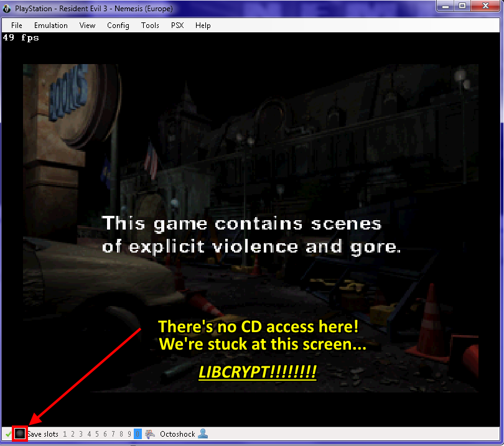504x446 pixels.
Task: Select save slot 2
Action: (x=73, y=434)
